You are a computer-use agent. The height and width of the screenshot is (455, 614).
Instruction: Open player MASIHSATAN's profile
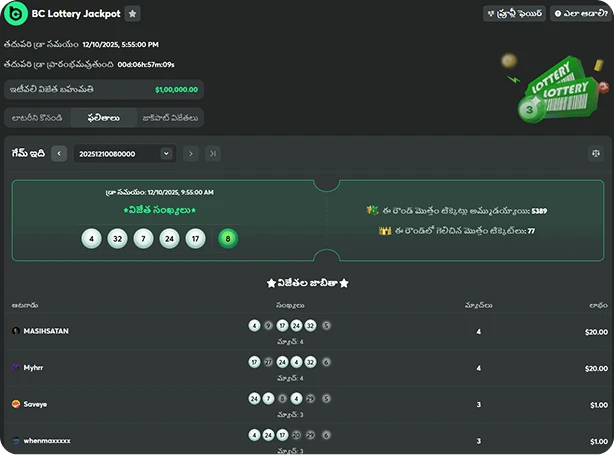click(46, 330)
